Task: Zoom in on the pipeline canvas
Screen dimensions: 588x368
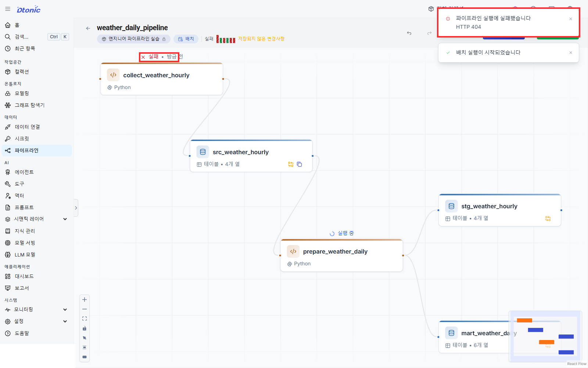Action: 85,300
